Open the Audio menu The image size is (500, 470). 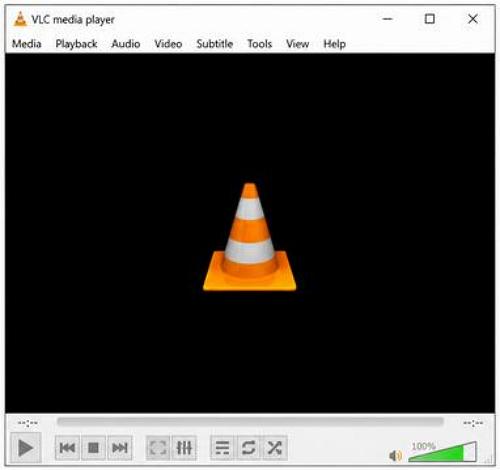(126, 44)
